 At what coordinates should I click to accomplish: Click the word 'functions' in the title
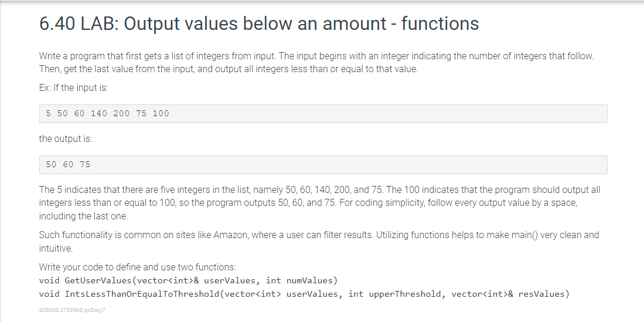440,23
